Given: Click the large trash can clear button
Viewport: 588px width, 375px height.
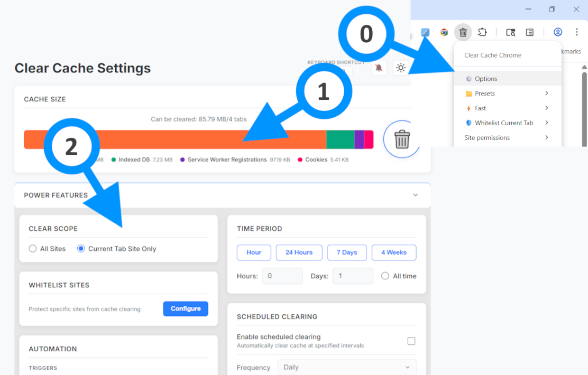Looking at the screenshot, I should tap(402, 139).
